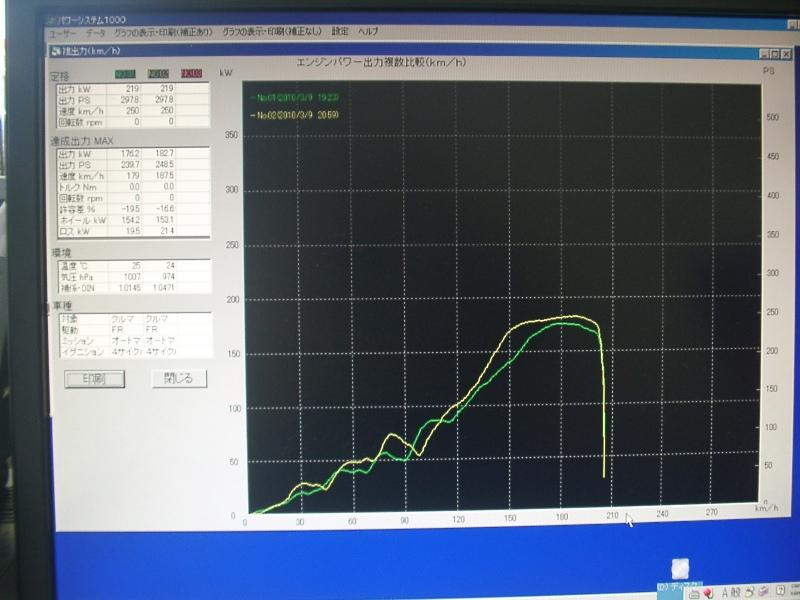800x600 pixels.
Task: Click the ミッション row label
Action: coord(78,341)
